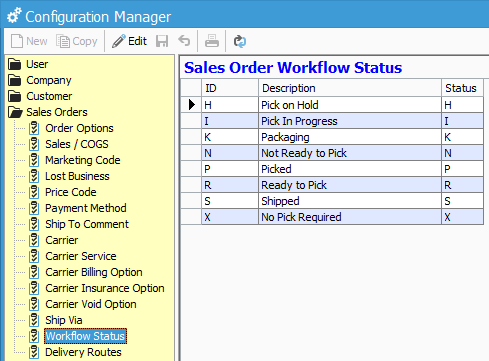Click the Edit pencil button
Image resolution: width=489 pixels, height=361 pixels.
pyautogui.click(x=129, y=41)
